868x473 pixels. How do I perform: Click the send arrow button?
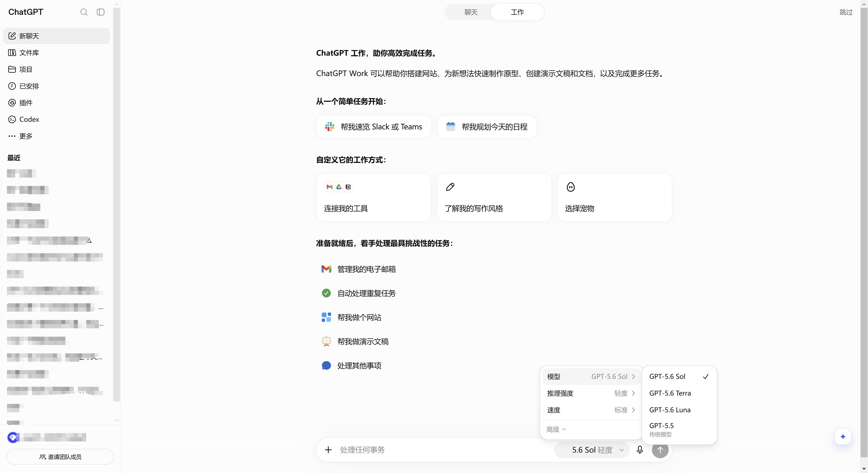[x=660, y=450]
